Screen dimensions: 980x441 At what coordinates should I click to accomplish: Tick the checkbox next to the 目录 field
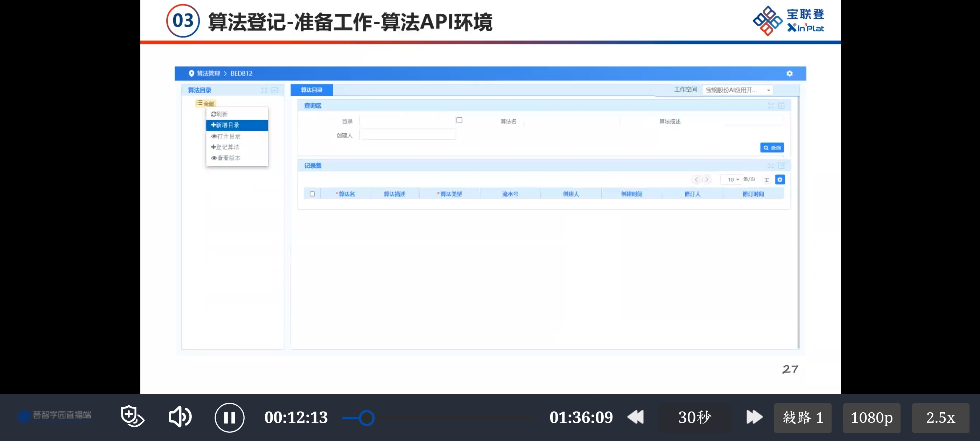pyautogui.click(x=459, y=120)
